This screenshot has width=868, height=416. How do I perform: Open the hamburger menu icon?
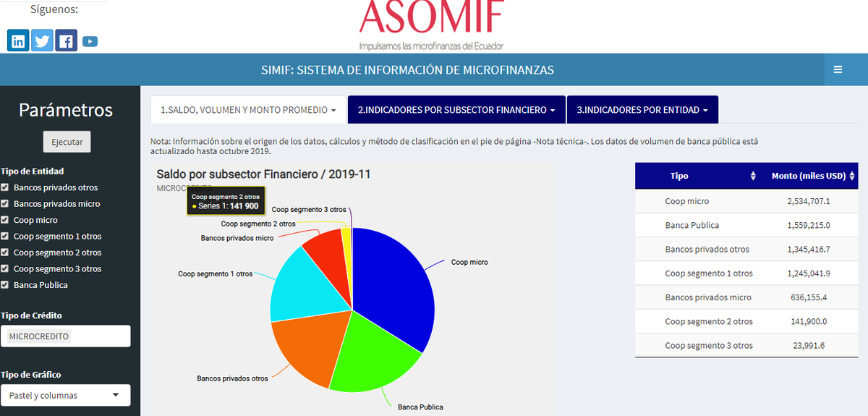(838, 69)
